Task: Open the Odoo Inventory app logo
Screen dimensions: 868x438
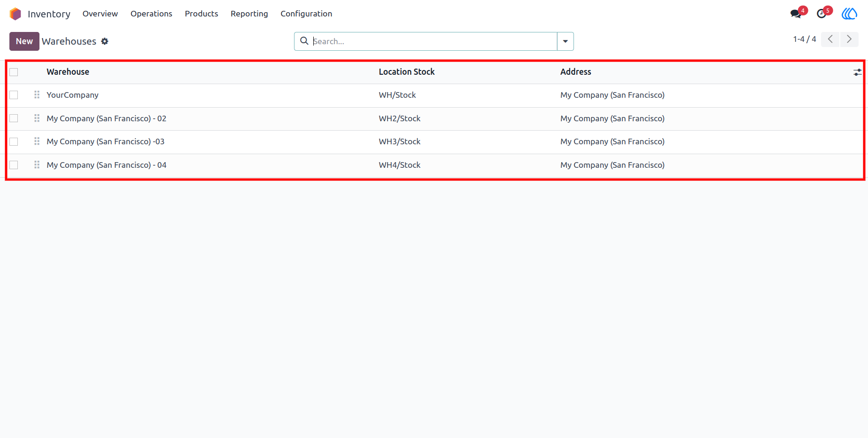Action: [15, 14]
